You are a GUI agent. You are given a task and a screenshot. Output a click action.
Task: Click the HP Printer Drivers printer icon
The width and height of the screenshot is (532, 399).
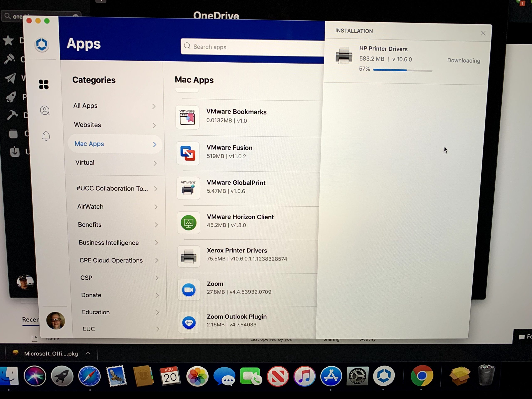pyautogui.click(x=344, y=55)
